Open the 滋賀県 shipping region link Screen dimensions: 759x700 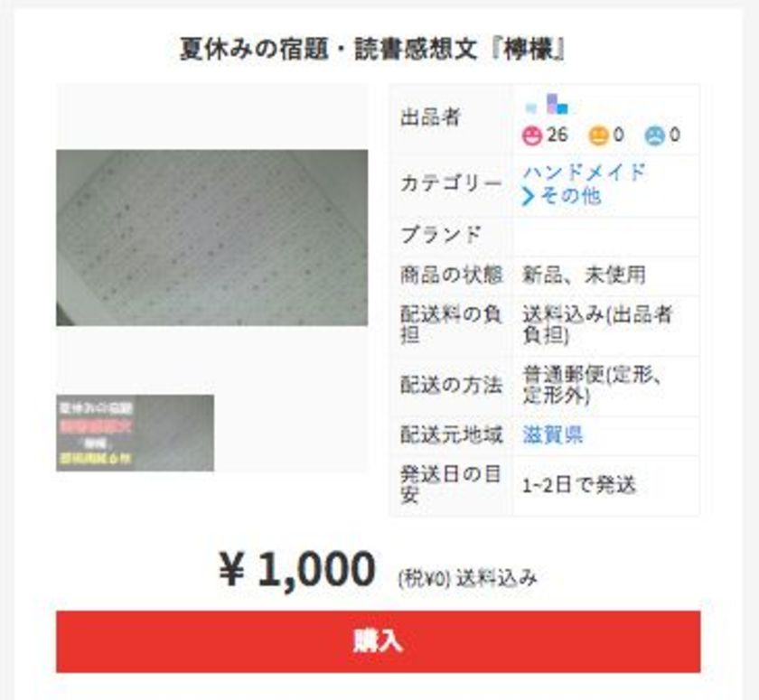[x=553, y=434]
